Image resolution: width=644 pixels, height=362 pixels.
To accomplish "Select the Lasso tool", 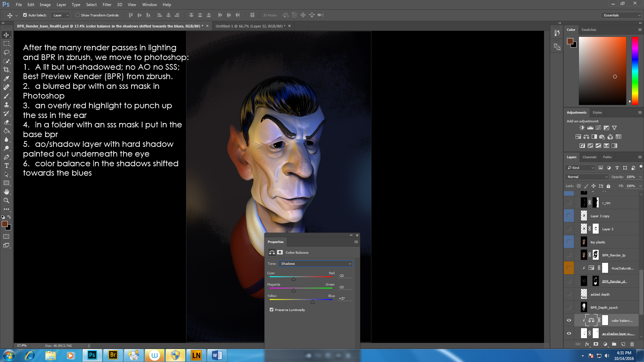I will 6,52.
